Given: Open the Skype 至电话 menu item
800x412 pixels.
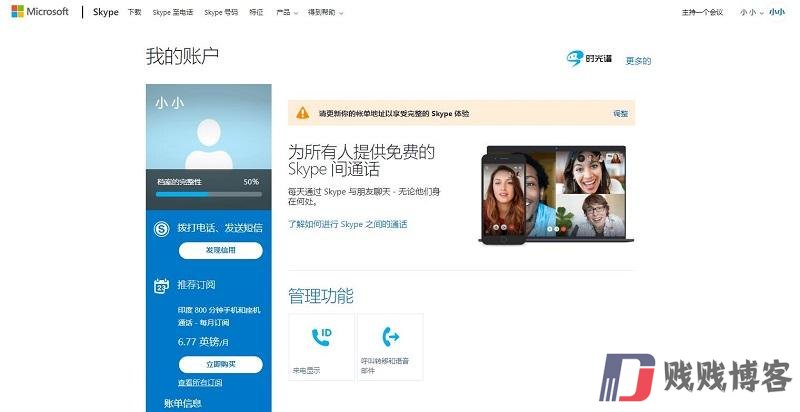Looking at the screenshot, I should click(173, 12).
